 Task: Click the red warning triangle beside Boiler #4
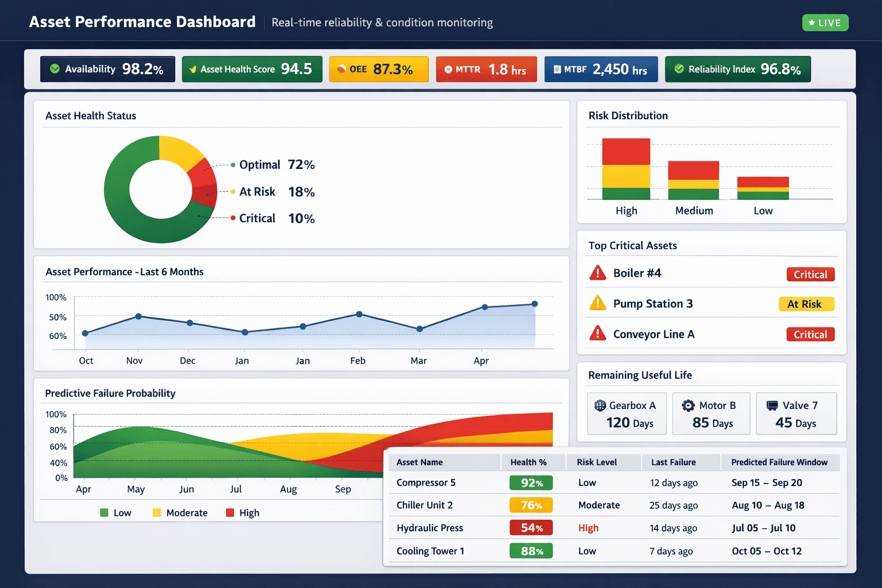(598, 272)
